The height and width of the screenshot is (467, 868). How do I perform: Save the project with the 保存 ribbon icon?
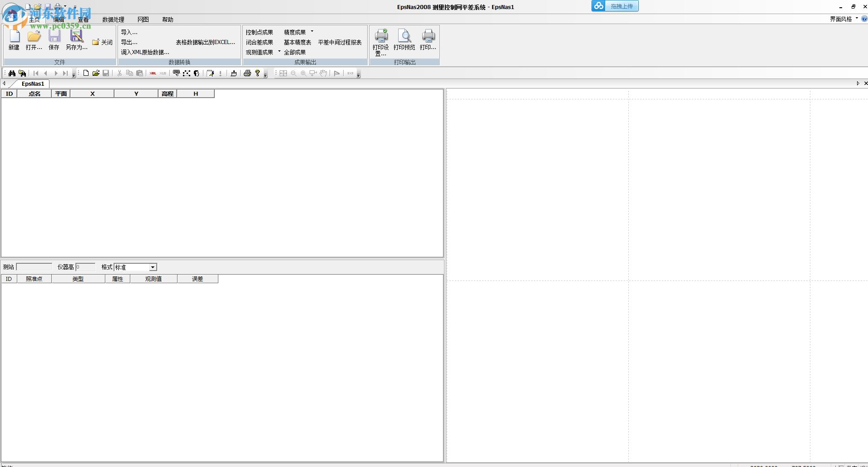click(54, 40)
